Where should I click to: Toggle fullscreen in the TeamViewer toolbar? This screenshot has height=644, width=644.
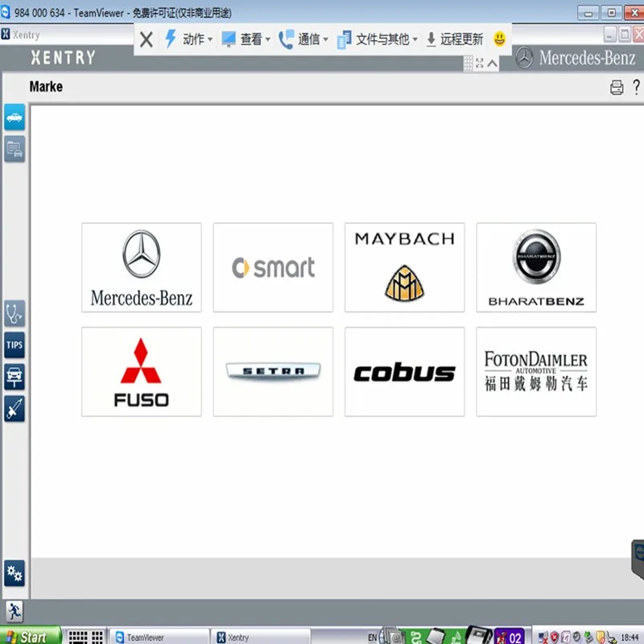tap(479, 64)
